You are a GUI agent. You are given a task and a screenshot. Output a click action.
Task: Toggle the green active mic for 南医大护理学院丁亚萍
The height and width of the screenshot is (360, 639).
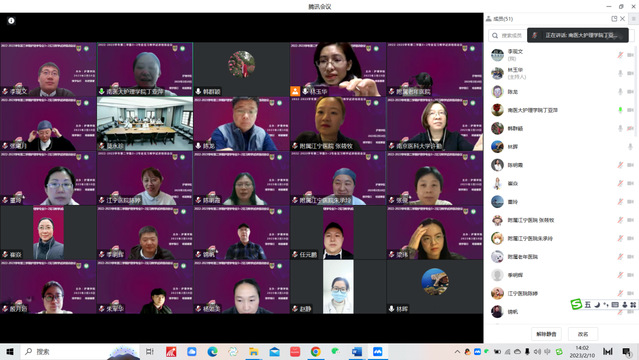620,110
